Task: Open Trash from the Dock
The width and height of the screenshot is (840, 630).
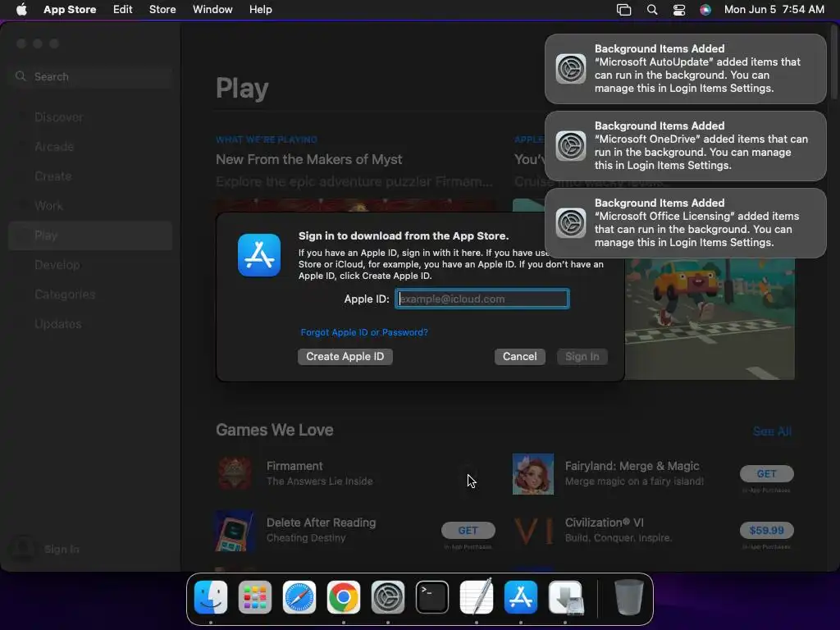Action: click(x=628, y=597)
